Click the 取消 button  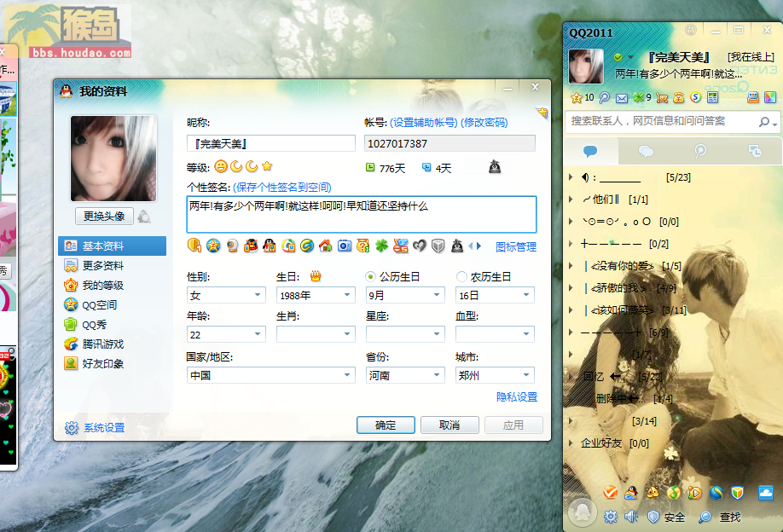tap(449, 425)
